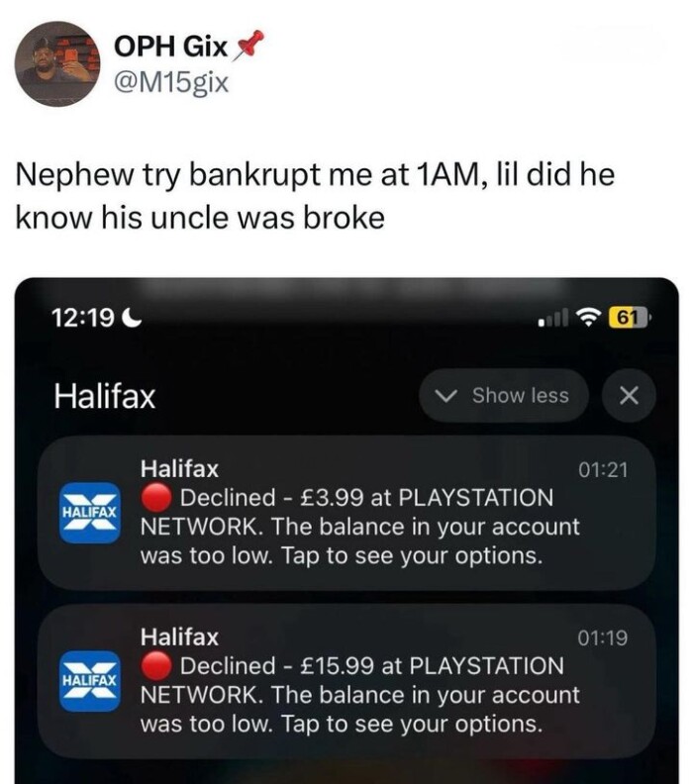Screen dimensions: 693x784
Task: Click the chevron in Show less button
Action: tap(445, 396)
